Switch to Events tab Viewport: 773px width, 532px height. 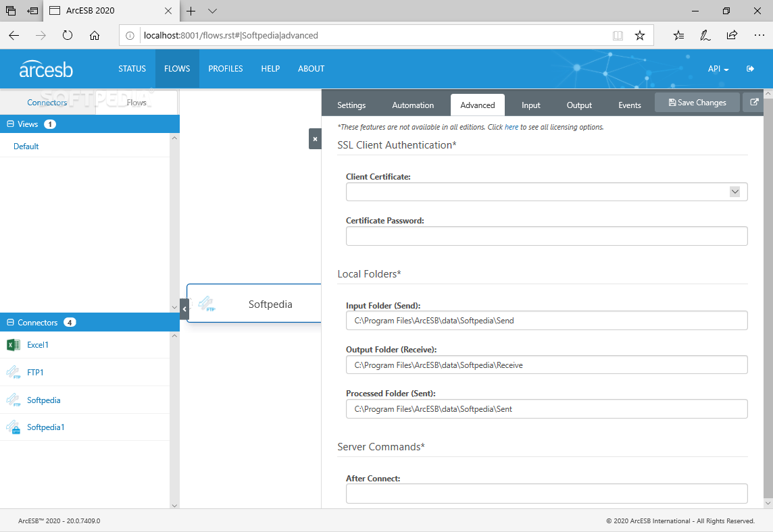[630, 105]
